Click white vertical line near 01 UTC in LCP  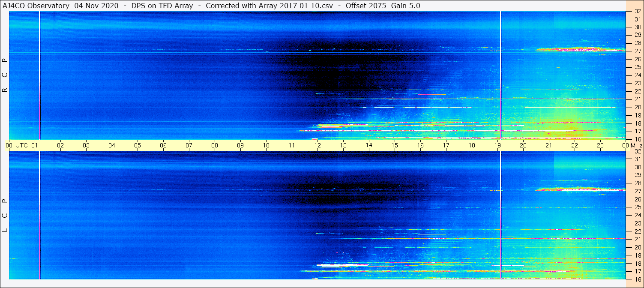pos(39,214)
